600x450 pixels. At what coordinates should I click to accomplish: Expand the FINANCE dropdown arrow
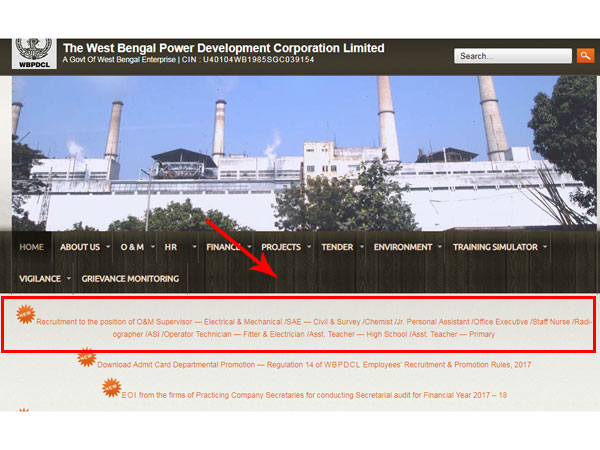[249, 247]
